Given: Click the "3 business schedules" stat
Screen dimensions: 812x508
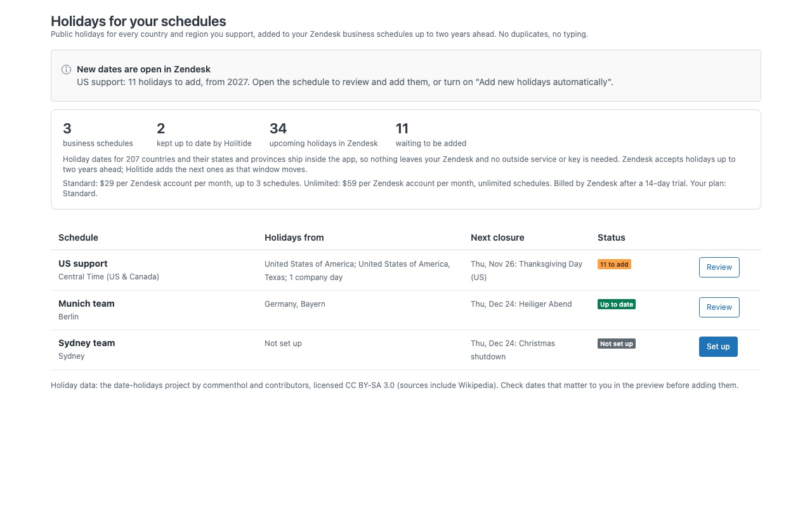Looking at the screenshot, I should pyautogui.click(x=98, y=135).
